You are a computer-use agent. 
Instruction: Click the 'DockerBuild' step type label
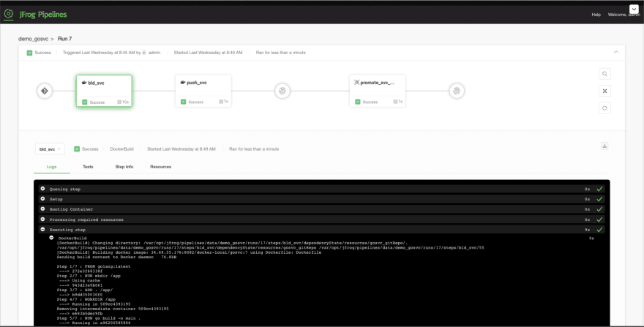click(122, 149)
